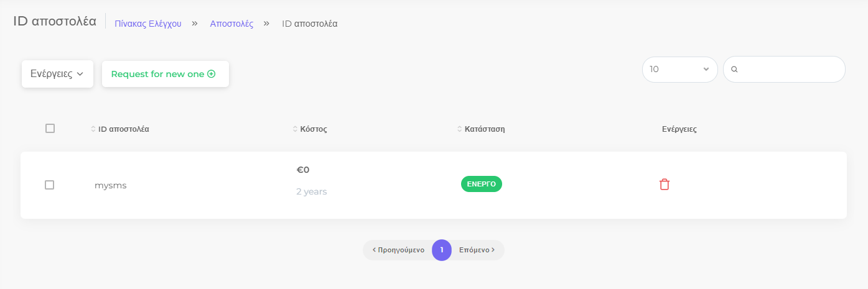Sort by ID αποστολέα column arrows
Screen dimensions: 868x289
(93, 129)
